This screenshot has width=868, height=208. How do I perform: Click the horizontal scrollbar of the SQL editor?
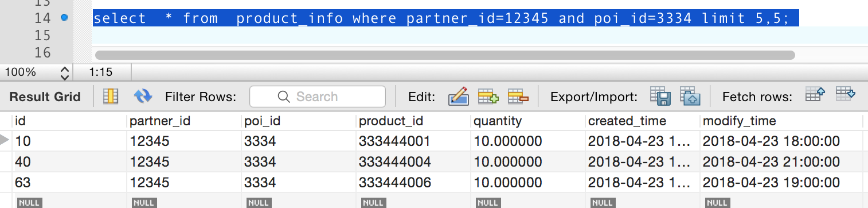coord(445,55)
